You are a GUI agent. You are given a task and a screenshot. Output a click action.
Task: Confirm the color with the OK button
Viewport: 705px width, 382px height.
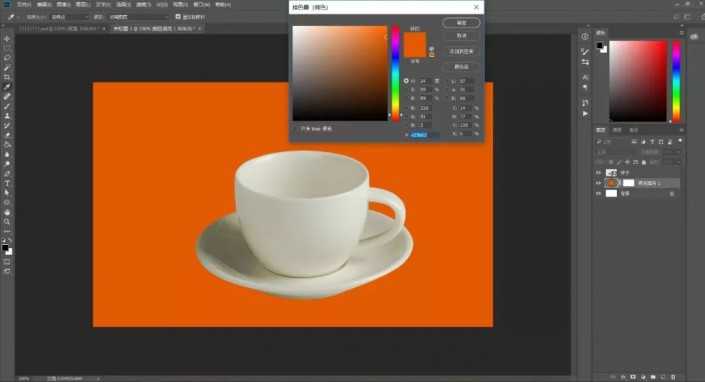click(x=461, y=22)
